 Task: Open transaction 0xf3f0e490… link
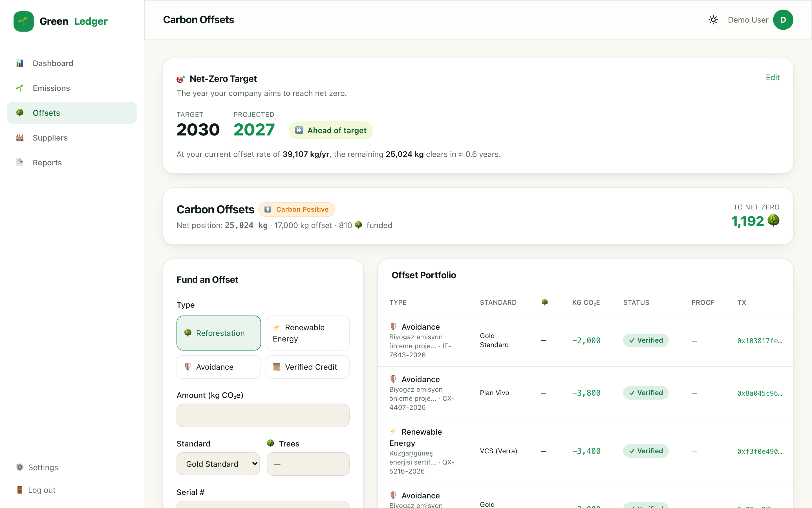[x=760, y=451]
